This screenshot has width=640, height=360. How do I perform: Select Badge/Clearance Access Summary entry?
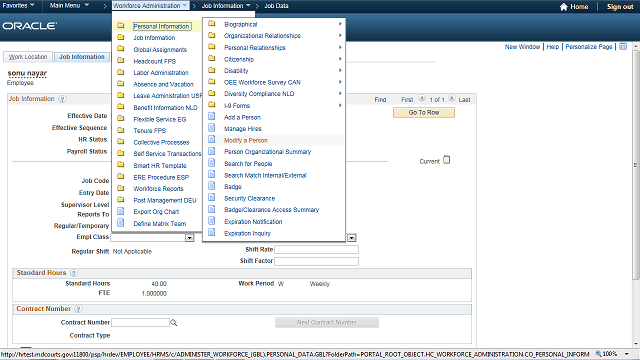271,210
